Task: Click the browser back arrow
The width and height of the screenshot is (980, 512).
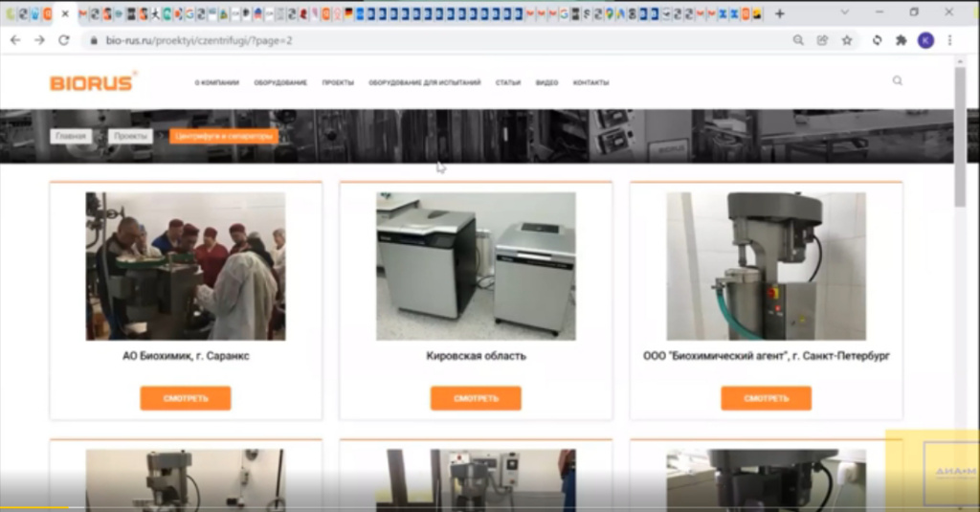Action: 15,40
